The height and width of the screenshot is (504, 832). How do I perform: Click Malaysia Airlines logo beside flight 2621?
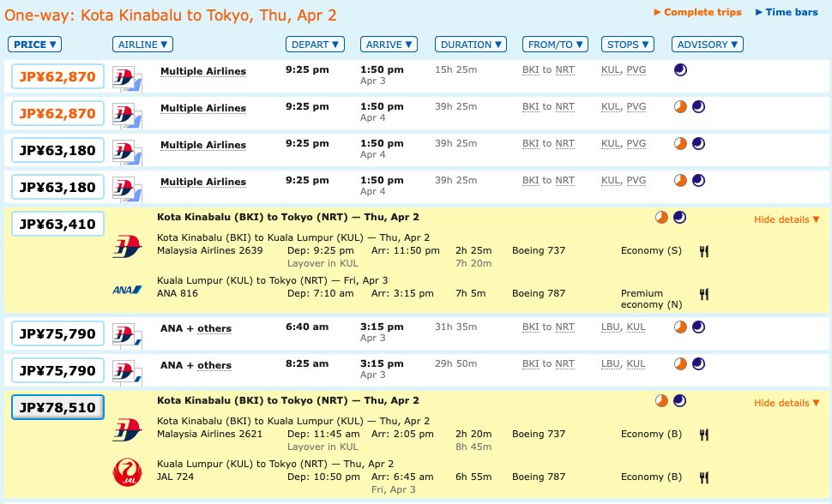[127, 430]
